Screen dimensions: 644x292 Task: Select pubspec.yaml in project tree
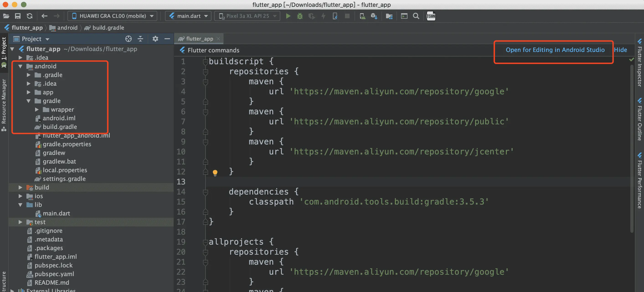click(54, 274)
